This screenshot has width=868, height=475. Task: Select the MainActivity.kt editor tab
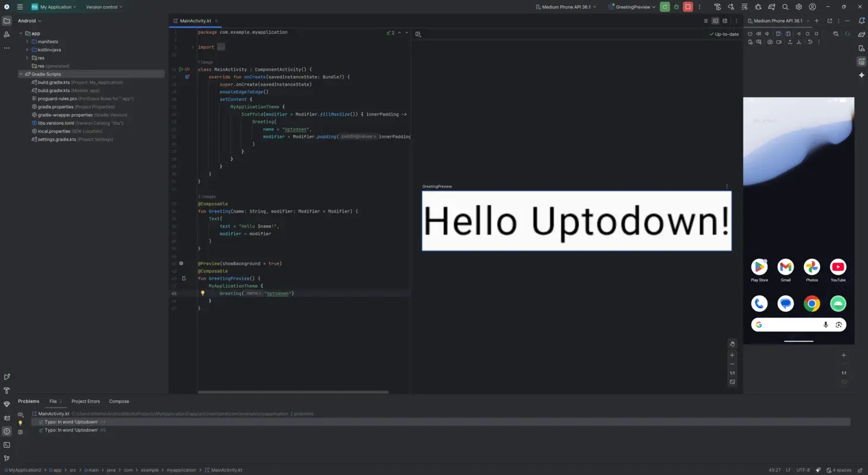click(195, 20)
